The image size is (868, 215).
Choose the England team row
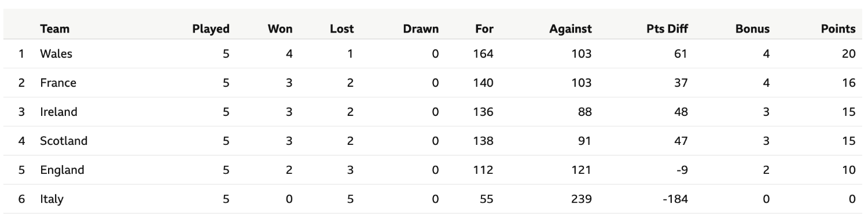tap(434, 170)
